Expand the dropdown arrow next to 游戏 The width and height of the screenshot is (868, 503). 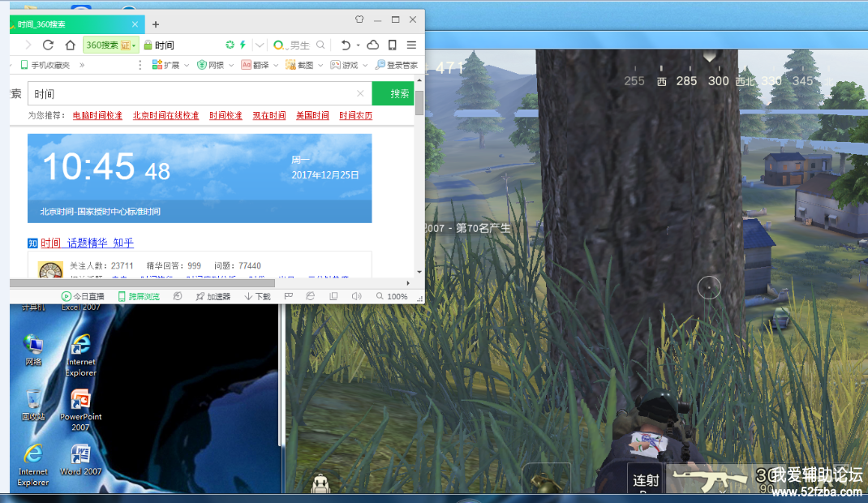point(365,65)
